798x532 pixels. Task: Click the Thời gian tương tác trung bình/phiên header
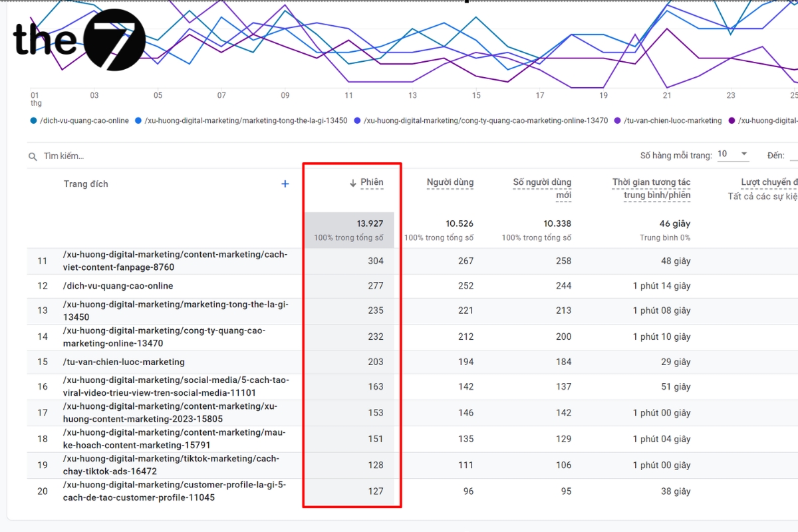(652, 187)
